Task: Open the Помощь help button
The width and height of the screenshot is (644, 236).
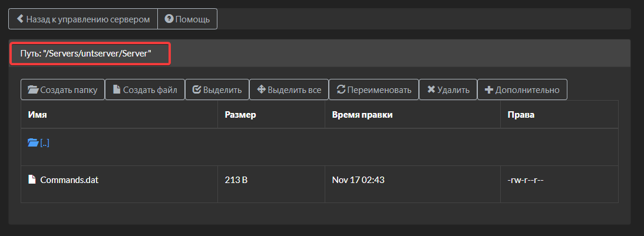Action: click(187, 19)
